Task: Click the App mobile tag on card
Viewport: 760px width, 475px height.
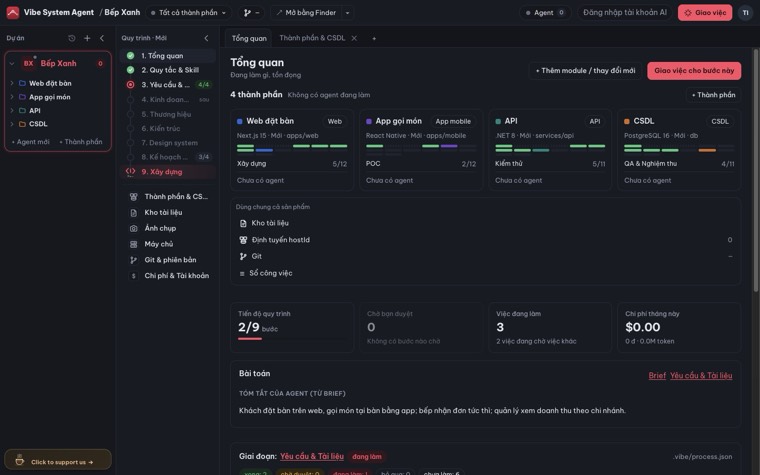Action: point(453,122)
